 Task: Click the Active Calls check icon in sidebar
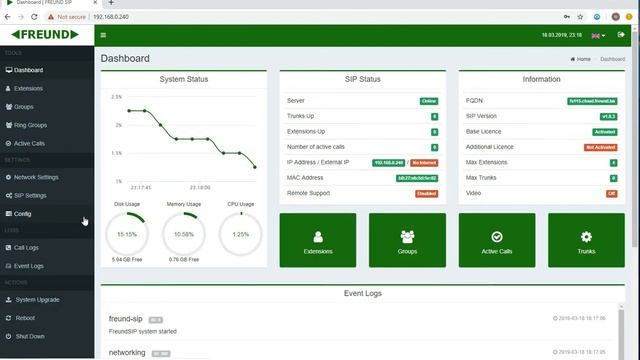coord(8,144)
